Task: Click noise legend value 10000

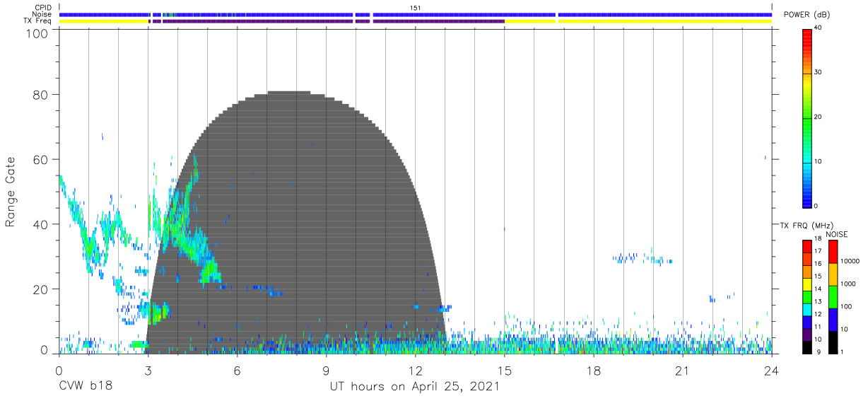Action: tap(850, 260)
